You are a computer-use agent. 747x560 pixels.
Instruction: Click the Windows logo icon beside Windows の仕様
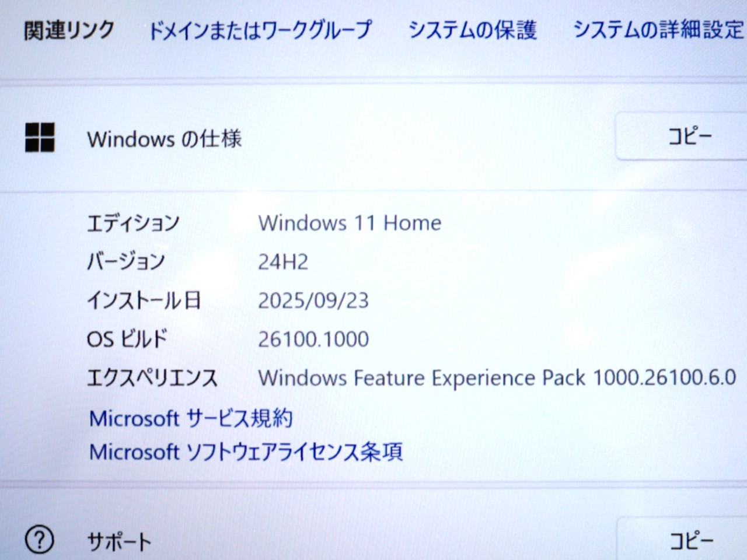40,138
